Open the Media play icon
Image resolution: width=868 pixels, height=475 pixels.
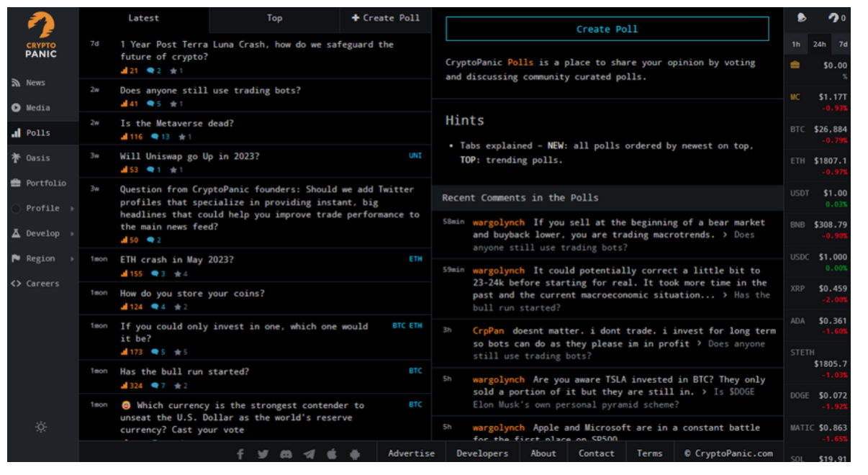16,108
